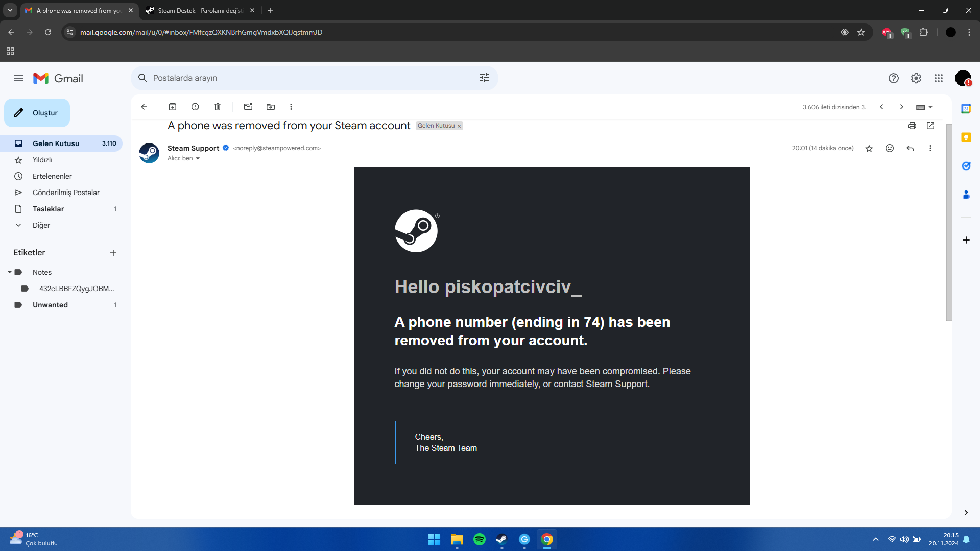Create a new label with plus icon
The width and height of the screenshot is (980, 551).
pos(113,253)
